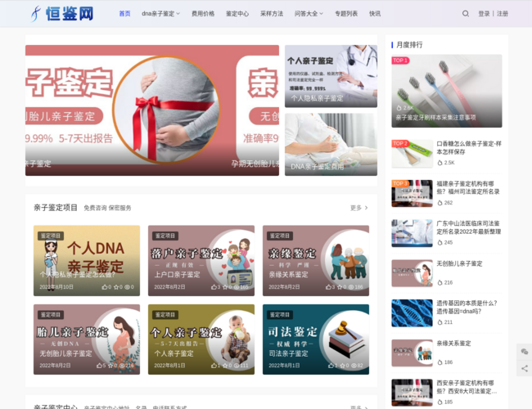The image size is (532, 409).
Task: Click like icon on 个人亲子鉴定 olive card
Action: pos(214,366)
